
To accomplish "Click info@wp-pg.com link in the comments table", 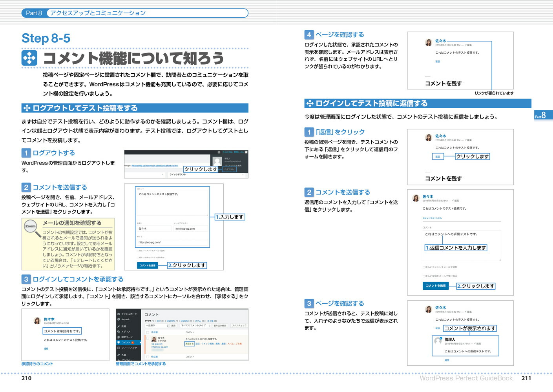I will point(160,347).
